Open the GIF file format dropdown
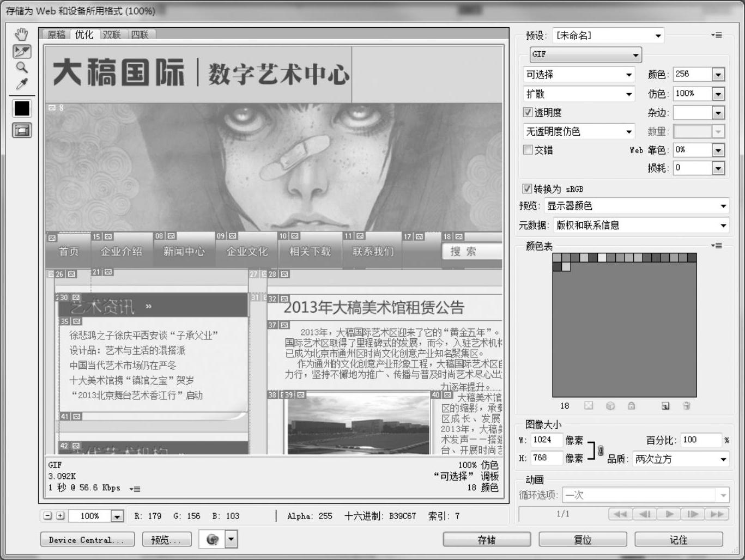The image size is (745, 560). point(586,54)
